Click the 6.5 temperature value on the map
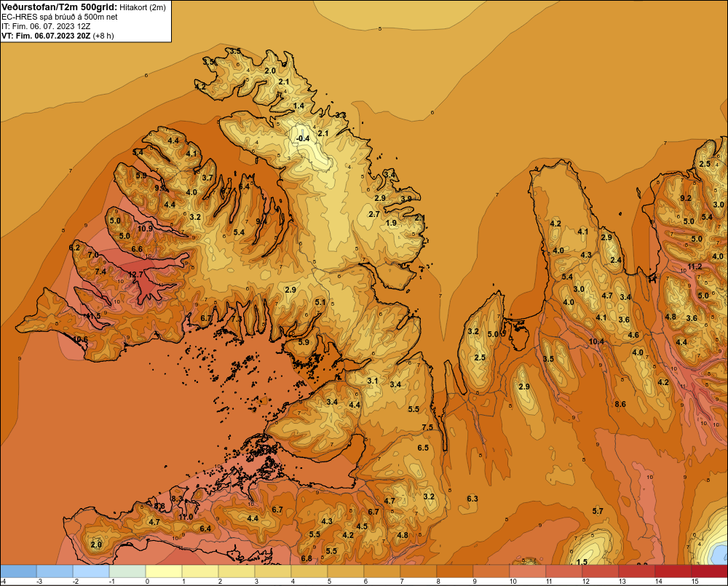 (x=423, y=448)
